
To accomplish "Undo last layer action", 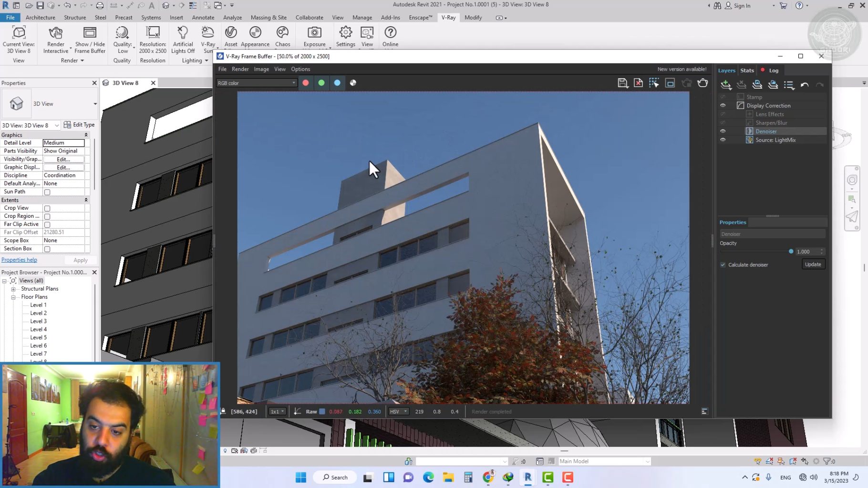I will click(805, 85).
